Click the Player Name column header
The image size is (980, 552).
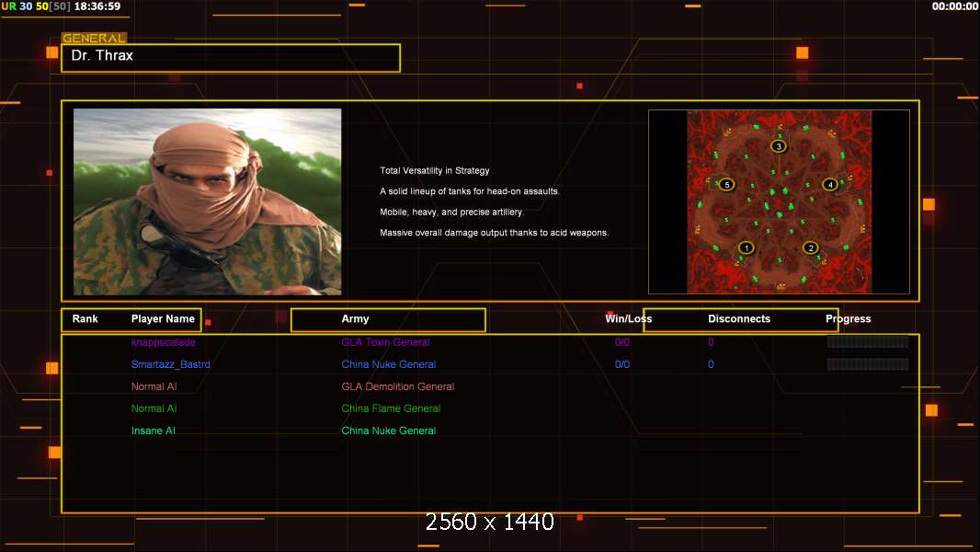(163, 319)
